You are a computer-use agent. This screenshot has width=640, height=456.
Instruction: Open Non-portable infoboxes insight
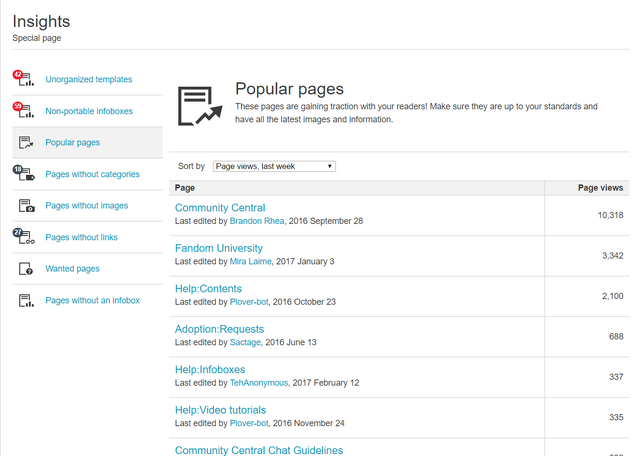(89, 111)
